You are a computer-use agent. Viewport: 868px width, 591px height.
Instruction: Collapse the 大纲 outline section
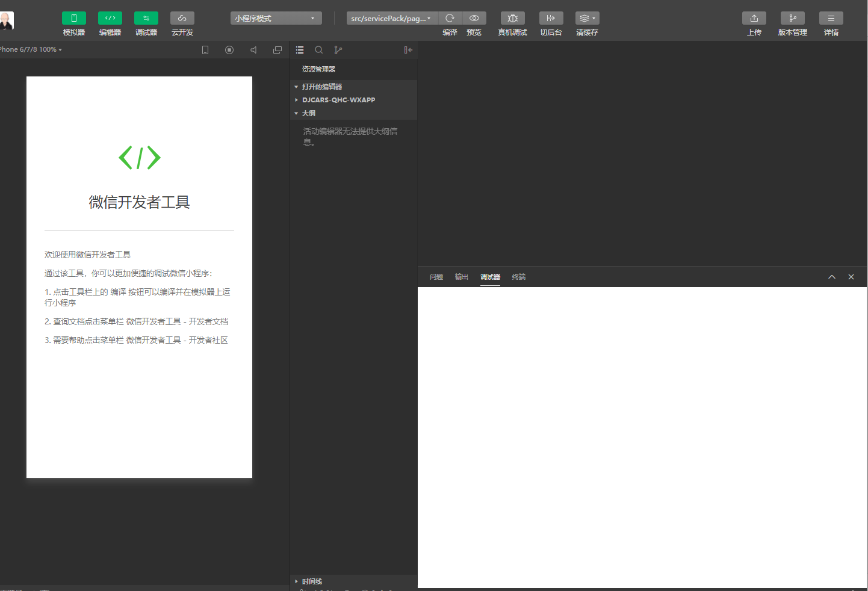354,113
